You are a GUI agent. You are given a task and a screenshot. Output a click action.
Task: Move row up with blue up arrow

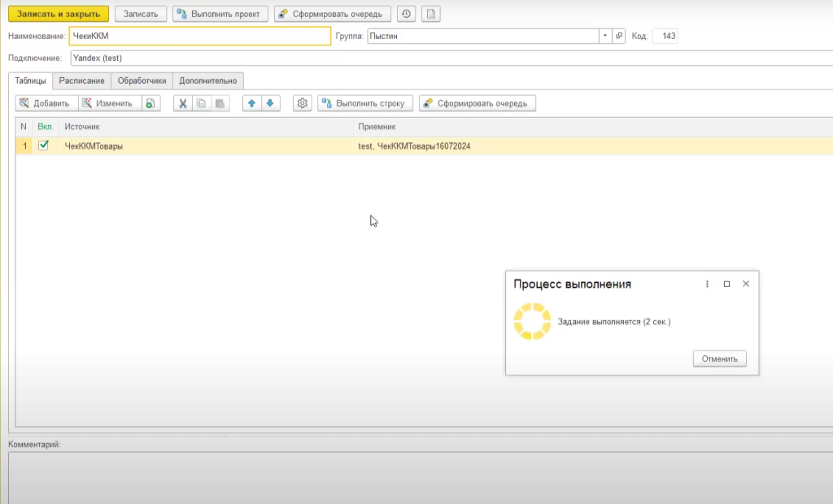click(x=252, y=103)
